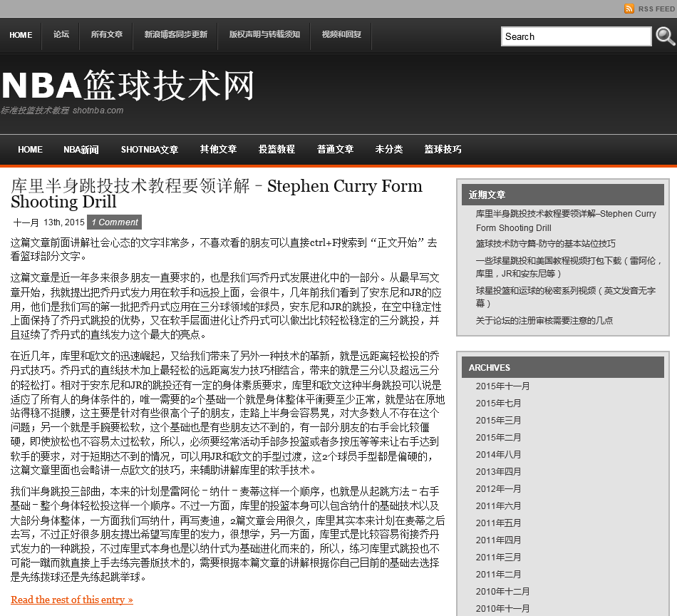Image resolution: width=677 pixels, height=616 pixels.
Task: Open the Stephen Curry Form Shooting Drill post title
Action: pyautogui.click(x=217, y=193)
